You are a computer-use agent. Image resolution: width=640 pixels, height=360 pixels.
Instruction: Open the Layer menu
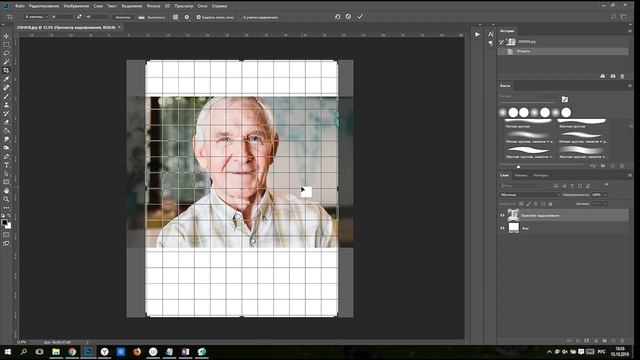[x=98, y=6]
